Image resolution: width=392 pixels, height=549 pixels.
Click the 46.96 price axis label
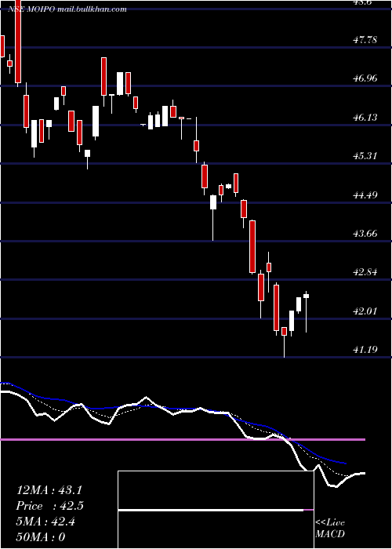[365, 78]
